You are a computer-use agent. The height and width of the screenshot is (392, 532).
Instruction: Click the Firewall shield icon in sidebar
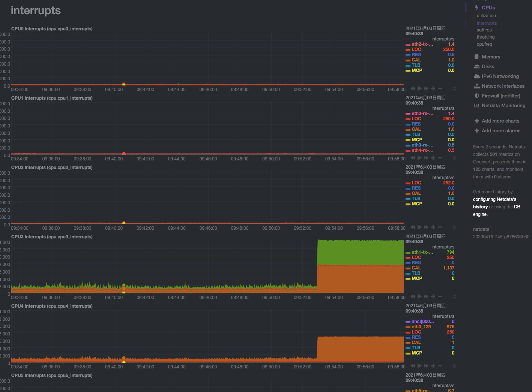[476, 96]
